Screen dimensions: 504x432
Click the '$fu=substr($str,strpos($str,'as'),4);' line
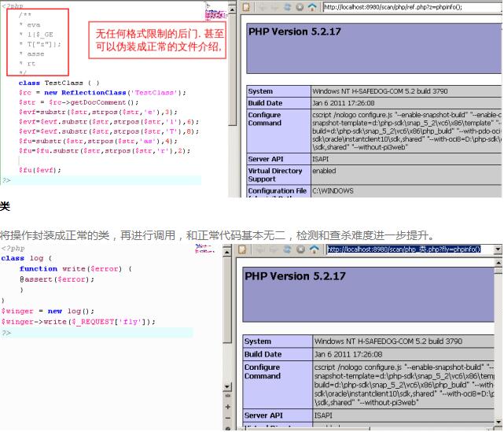tap(98, 141)
